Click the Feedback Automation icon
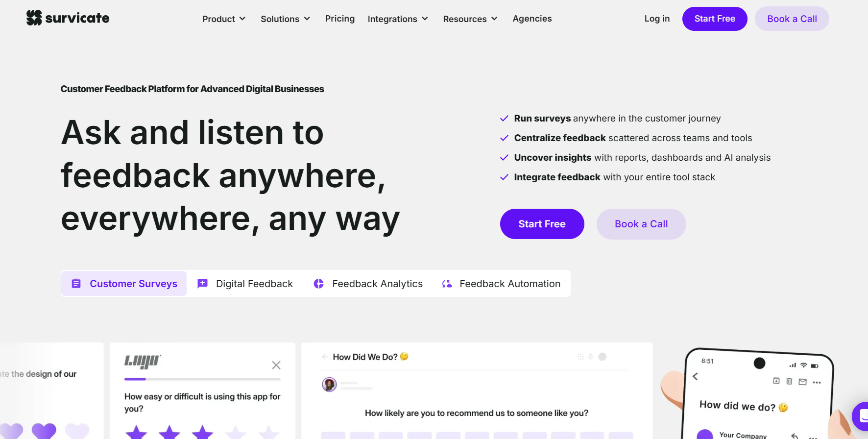Image resolution: width=868 pixels, height=439 pixels. [447, 284]
